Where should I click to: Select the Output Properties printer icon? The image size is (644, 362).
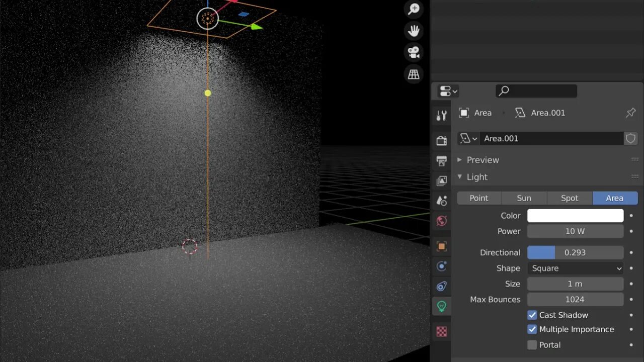coord(442,161)
